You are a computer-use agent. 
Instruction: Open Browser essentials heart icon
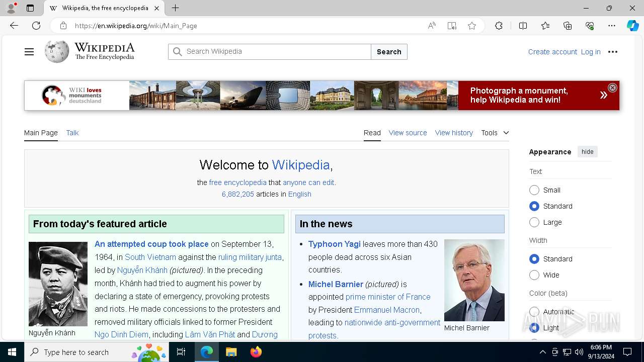pyautogui.click(x=590, y=26)
